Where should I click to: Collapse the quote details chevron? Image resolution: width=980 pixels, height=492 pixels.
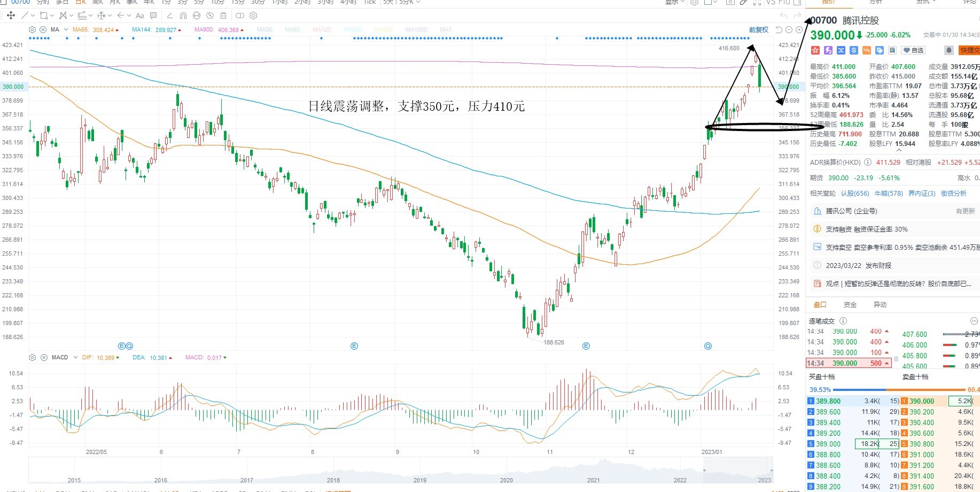pyautogui.click(x=899, y=150)
